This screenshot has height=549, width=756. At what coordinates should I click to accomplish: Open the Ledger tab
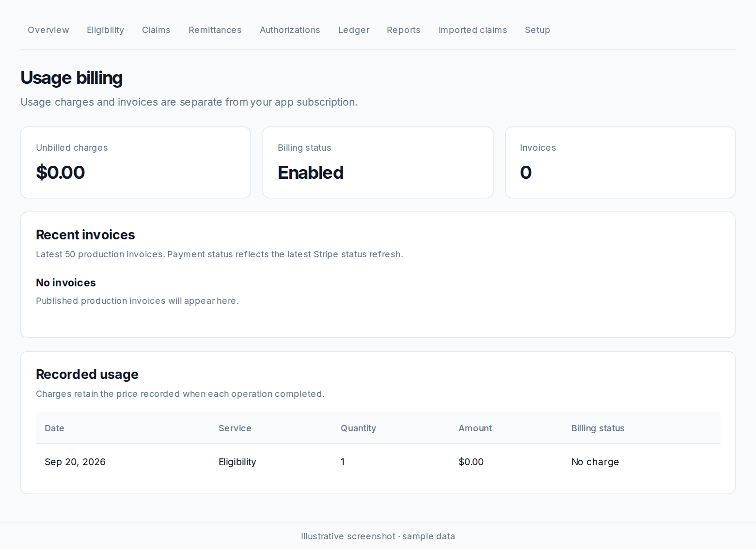[354, 30]
